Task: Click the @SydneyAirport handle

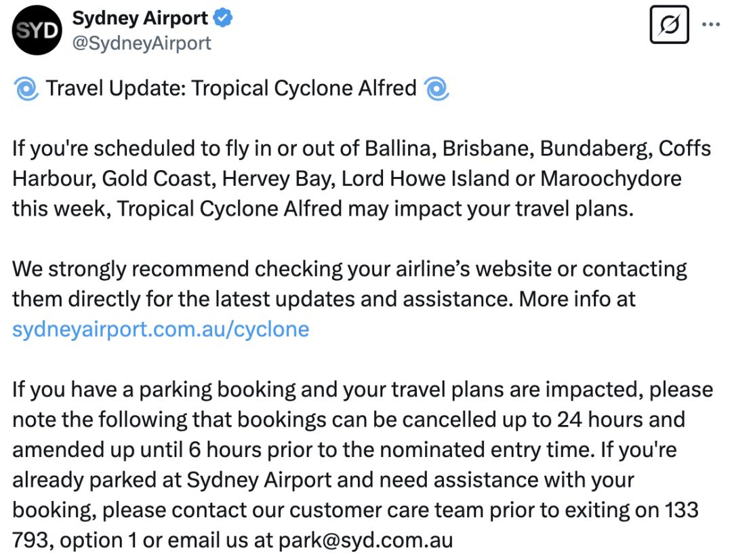Action: coord(142,43)
